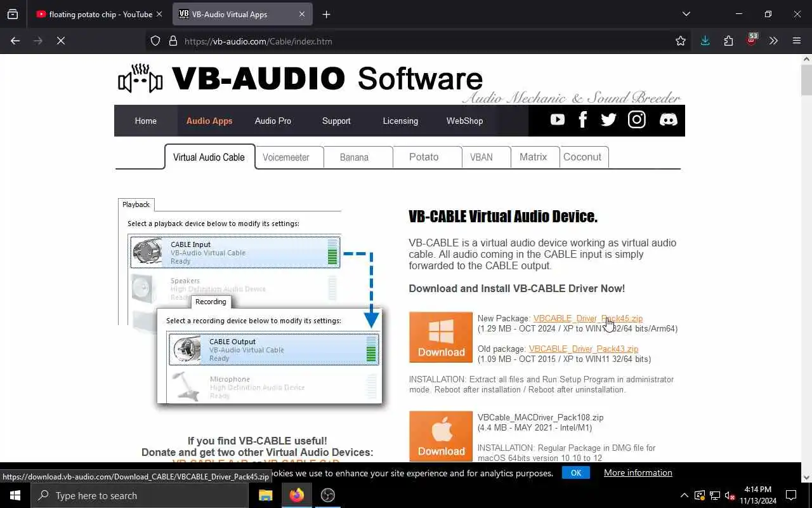The height and width of the screenshot is (508, 812).
Task: Open the More information cookie link
Action: point(638,472)
